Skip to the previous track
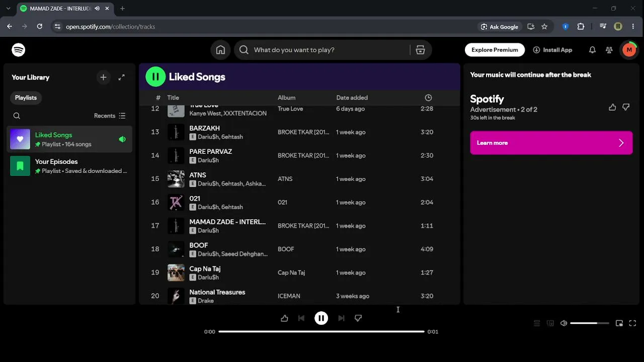 tap(301, 318)
